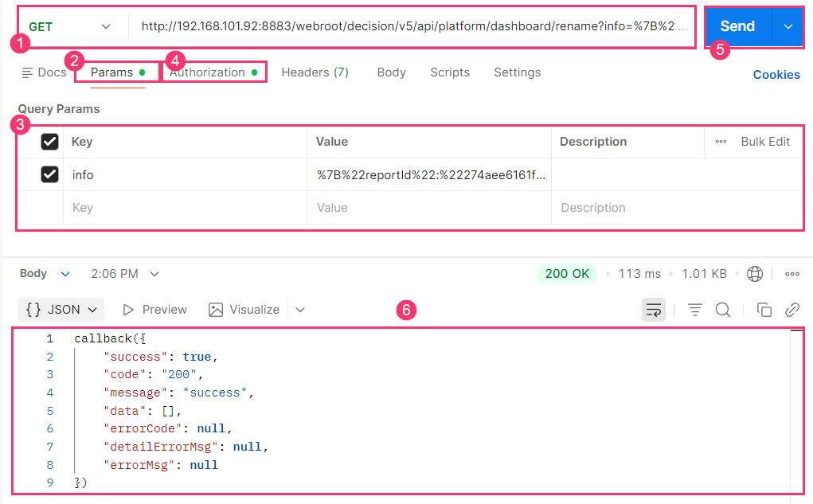Image resolution: width=813 pixels, height=504 pixels.
Task: Click the "code": "200" line
Action: tap(153, 374)
